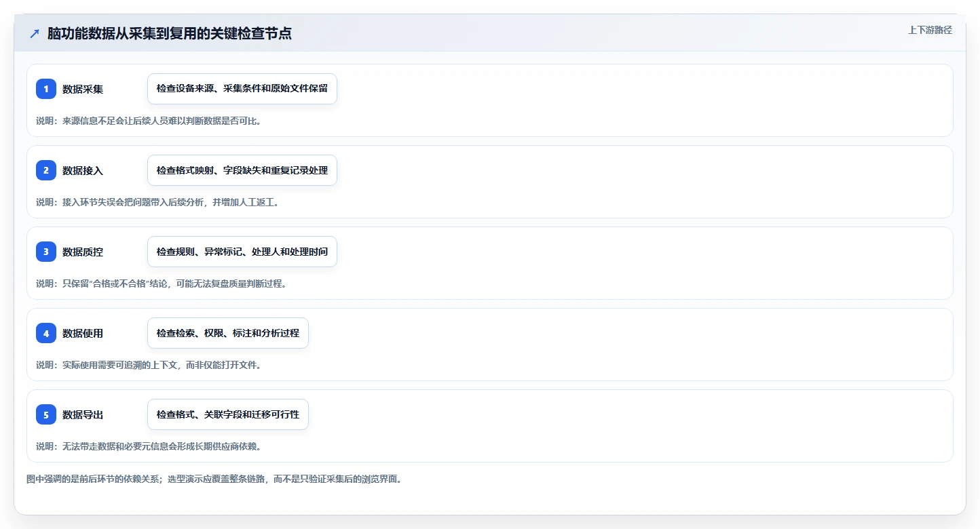980x529 pixels.
Task: Click 检查检索、权限、标注和分析过程 box
Action: tap(228, 333)
